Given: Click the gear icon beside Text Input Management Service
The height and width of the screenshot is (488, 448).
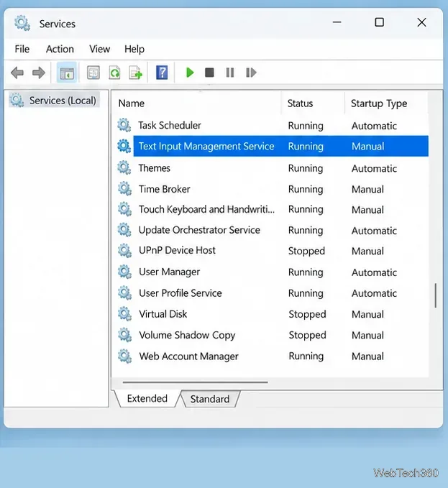Looking at the screenshot, I should pyautogui.click(x=124, y=146).
